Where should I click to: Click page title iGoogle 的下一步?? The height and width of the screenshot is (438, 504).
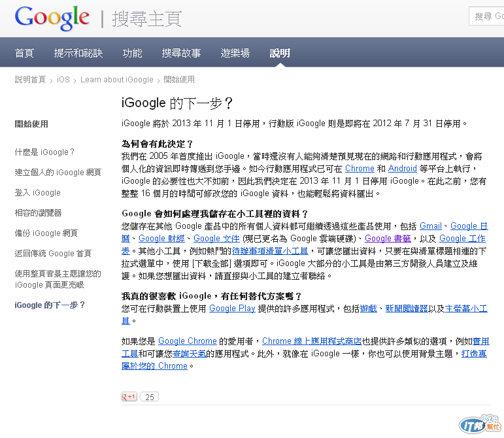pos(177,103)
